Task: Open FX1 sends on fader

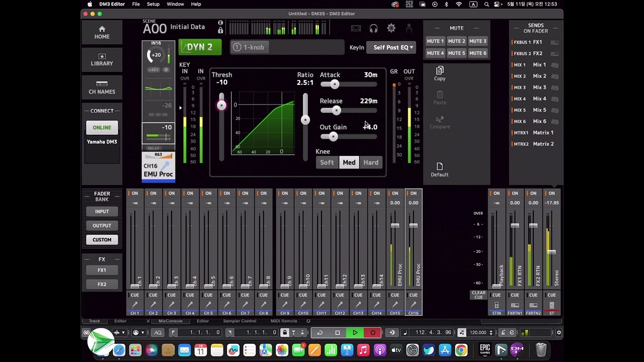Action: [x=536, y=42]
